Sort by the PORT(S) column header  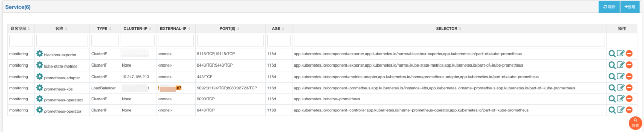point(229,28)
